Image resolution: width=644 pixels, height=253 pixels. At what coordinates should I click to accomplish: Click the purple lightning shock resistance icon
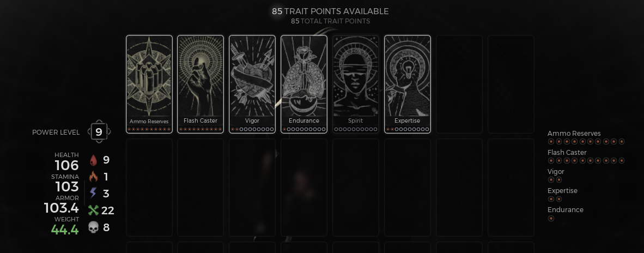coord(93,194)
